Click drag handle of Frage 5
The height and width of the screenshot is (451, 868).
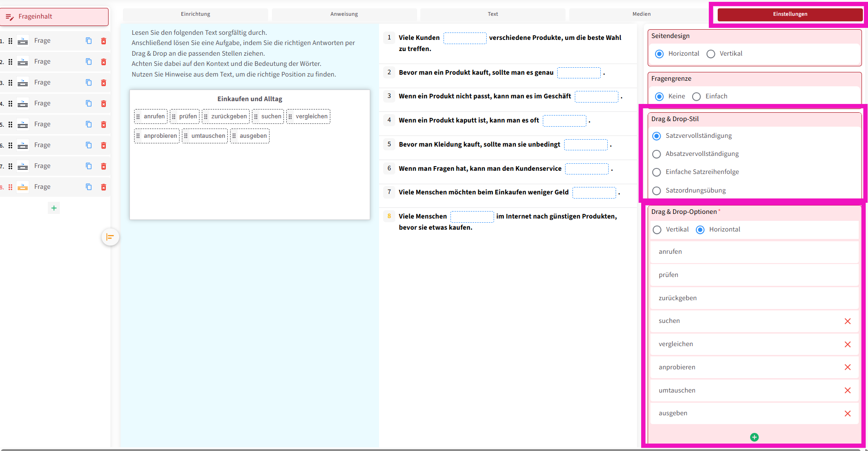pos(10,124)
